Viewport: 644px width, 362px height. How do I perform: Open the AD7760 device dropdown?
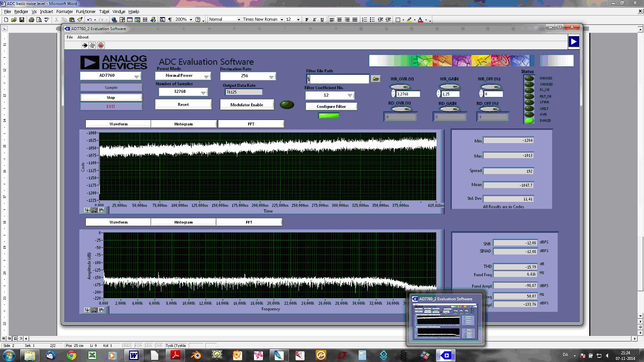pyautogui.click(x=111, y=76)
